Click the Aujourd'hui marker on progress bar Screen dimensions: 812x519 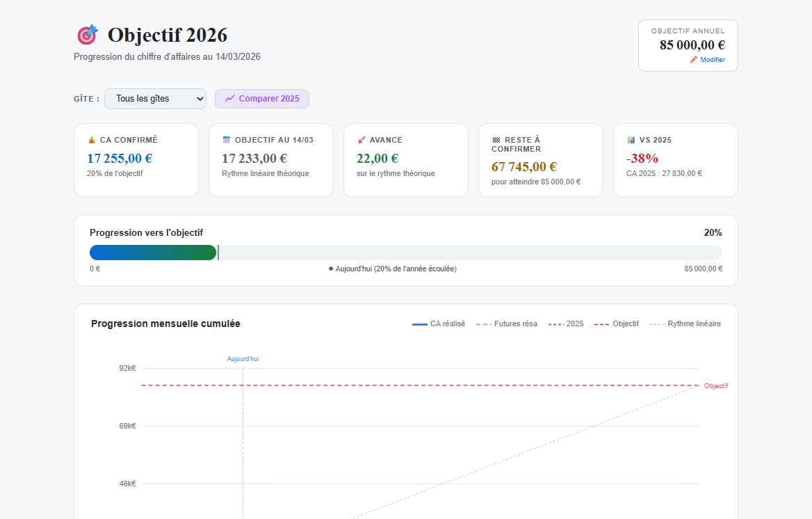click(x=218, y=253)
